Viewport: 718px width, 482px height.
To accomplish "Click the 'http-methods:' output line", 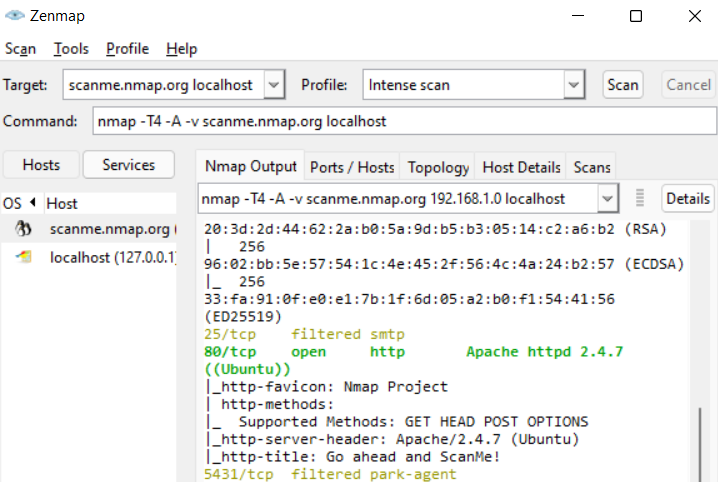I will pos(269,404).
